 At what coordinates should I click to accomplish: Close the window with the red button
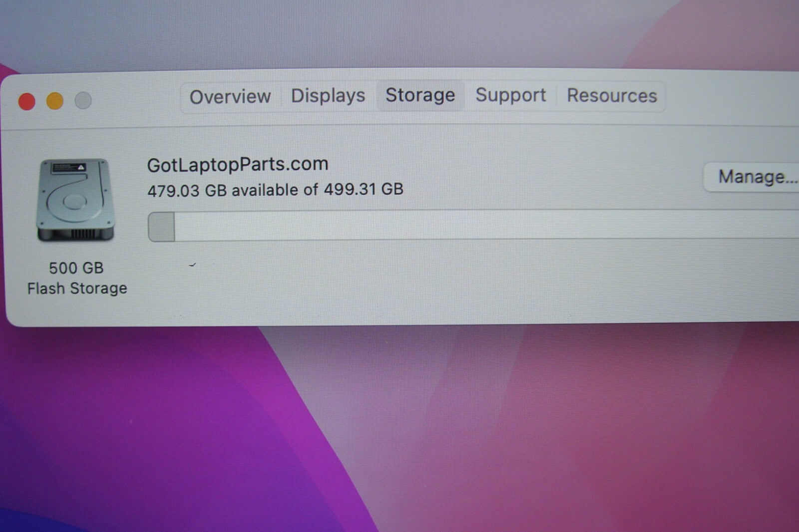tap(27, 101)
